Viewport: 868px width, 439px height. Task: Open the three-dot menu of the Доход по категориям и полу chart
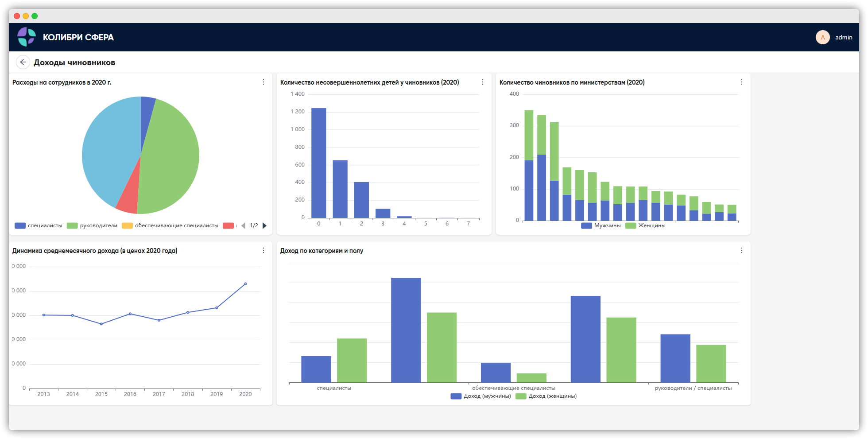pos(742,251)
